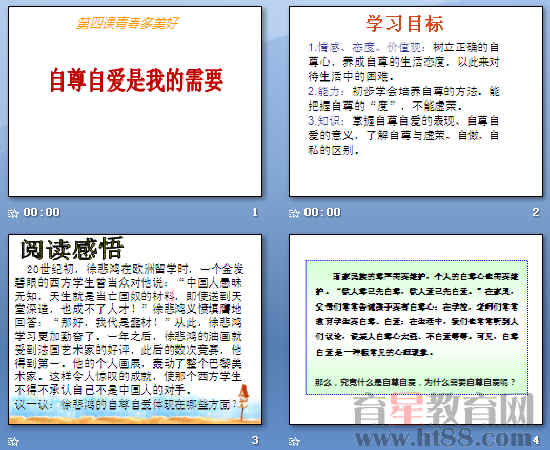Click the transition star icon under slide 1
This screenshot has height=450, width=550.
coord(13,213)
